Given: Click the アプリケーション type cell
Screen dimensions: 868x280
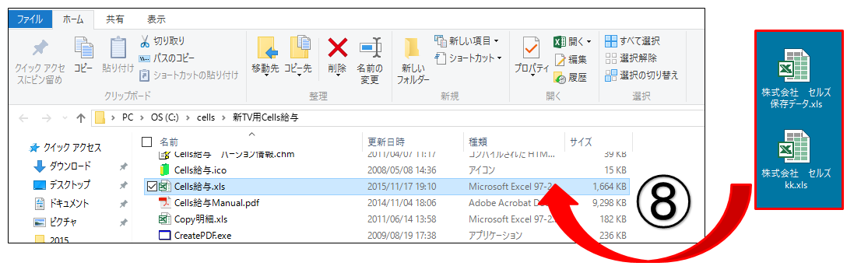Looking at the screenshot, I should point(495,236).
